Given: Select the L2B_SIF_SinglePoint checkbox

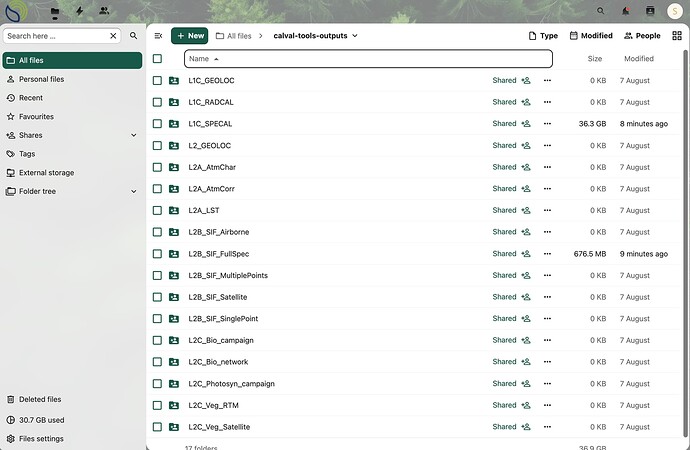Looking at the screenshot, I should [x=157, y=318].
